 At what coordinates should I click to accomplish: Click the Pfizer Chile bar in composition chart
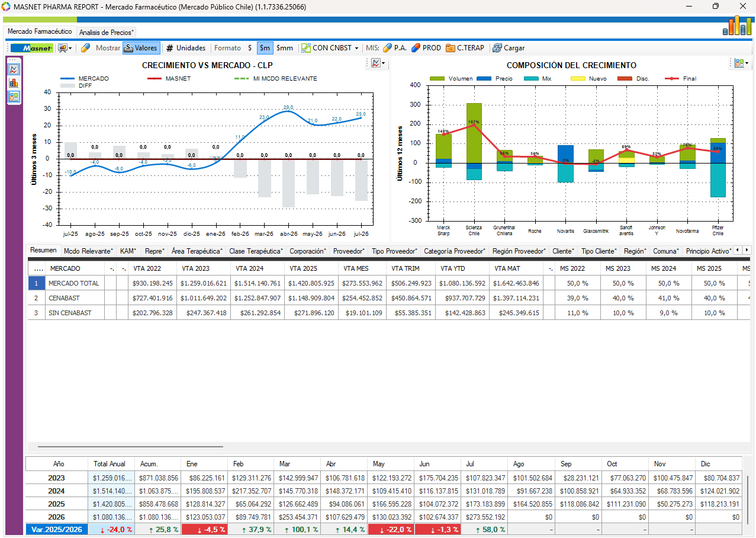(718, 168)
